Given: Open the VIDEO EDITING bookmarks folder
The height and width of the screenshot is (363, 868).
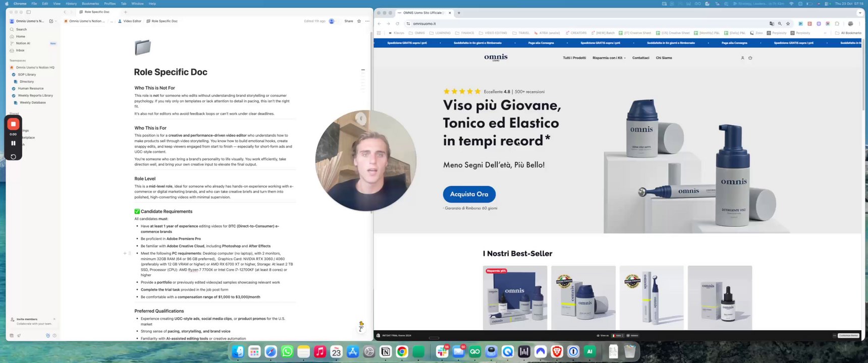Looking at the screenshot, I should tap(493, 33).
